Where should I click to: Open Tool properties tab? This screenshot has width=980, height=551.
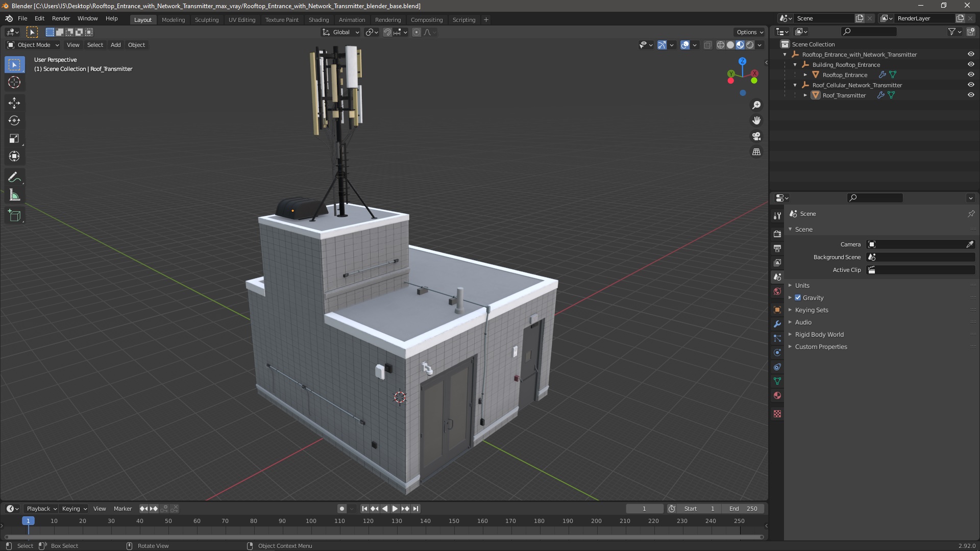click(x=777, y=216)
